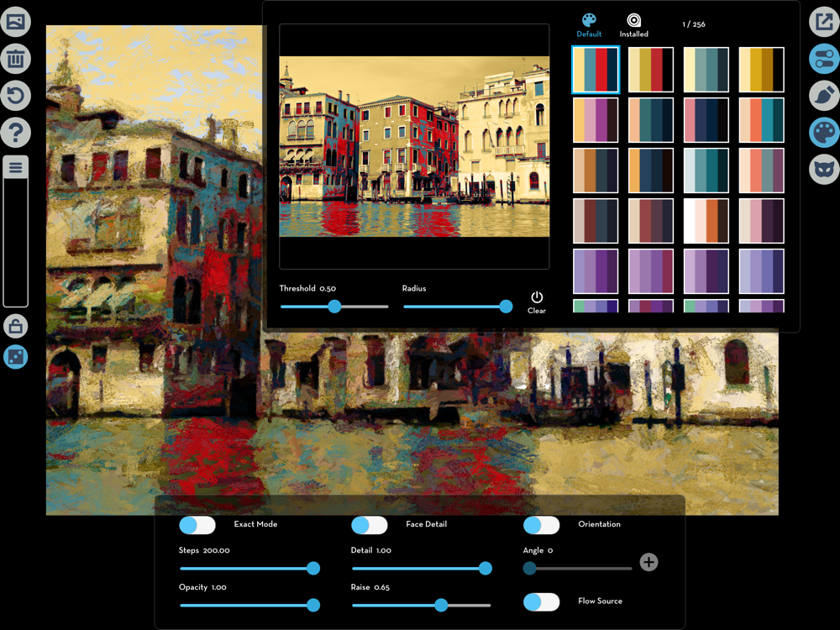Select the tan-brown-slate palette swatch
The image size is (840, 630).
pos(596,171)
